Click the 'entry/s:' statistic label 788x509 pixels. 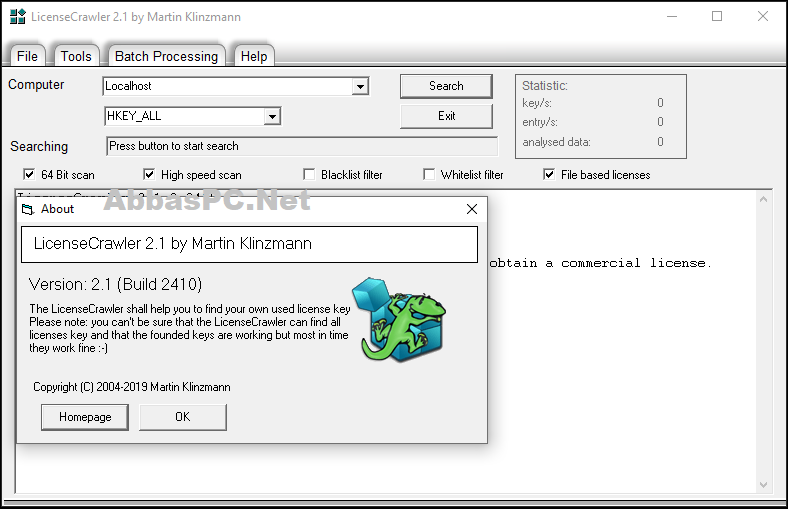coord(540,122)
